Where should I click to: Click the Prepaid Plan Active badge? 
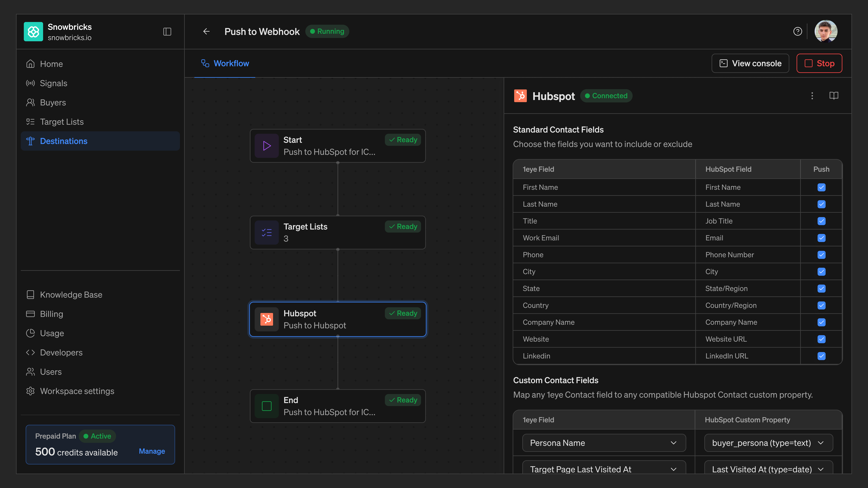(97, 436)
